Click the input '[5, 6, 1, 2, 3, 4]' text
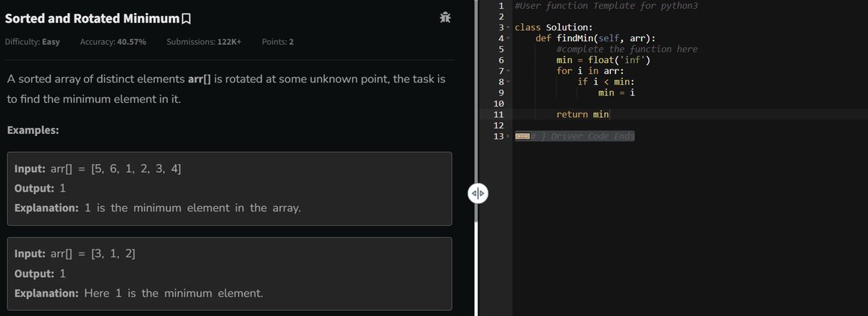868x316 pixels. point(136,169)
